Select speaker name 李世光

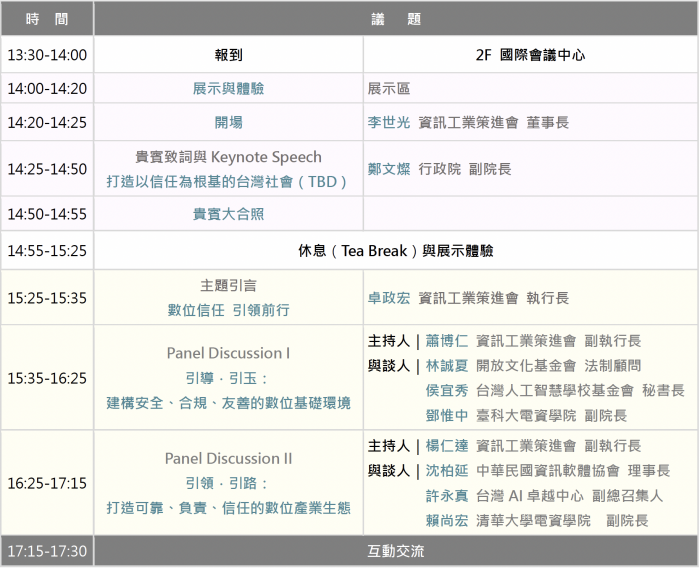[x=389, y=122]
